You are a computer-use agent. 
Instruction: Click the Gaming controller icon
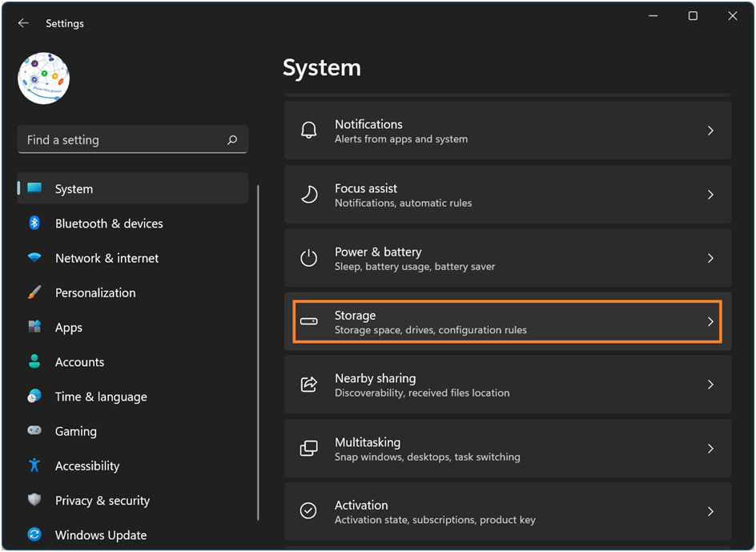(x=34, y=430)
